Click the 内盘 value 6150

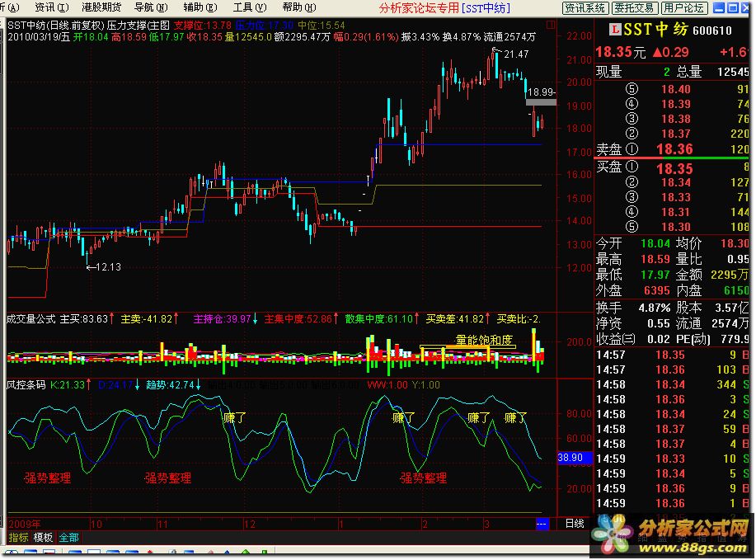[x=736, y=290]
